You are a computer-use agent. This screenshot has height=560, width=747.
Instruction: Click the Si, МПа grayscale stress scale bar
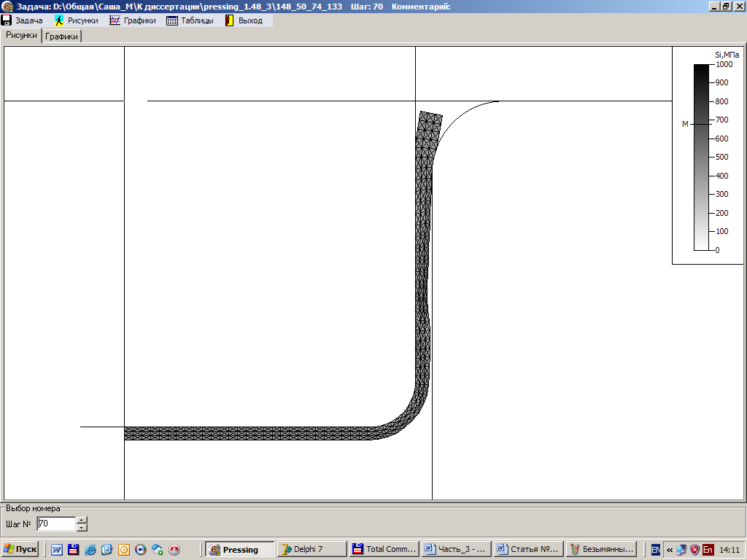click(x=701, y=157)
